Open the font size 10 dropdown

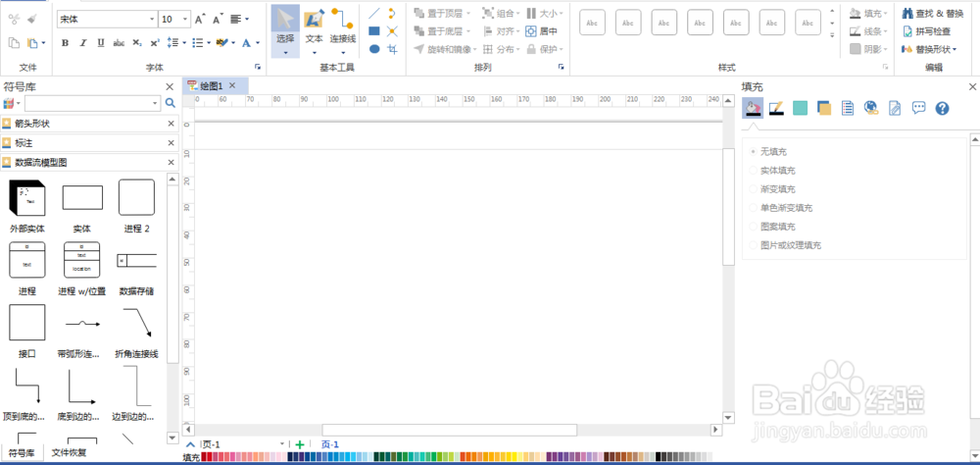[x=185, y=20]
